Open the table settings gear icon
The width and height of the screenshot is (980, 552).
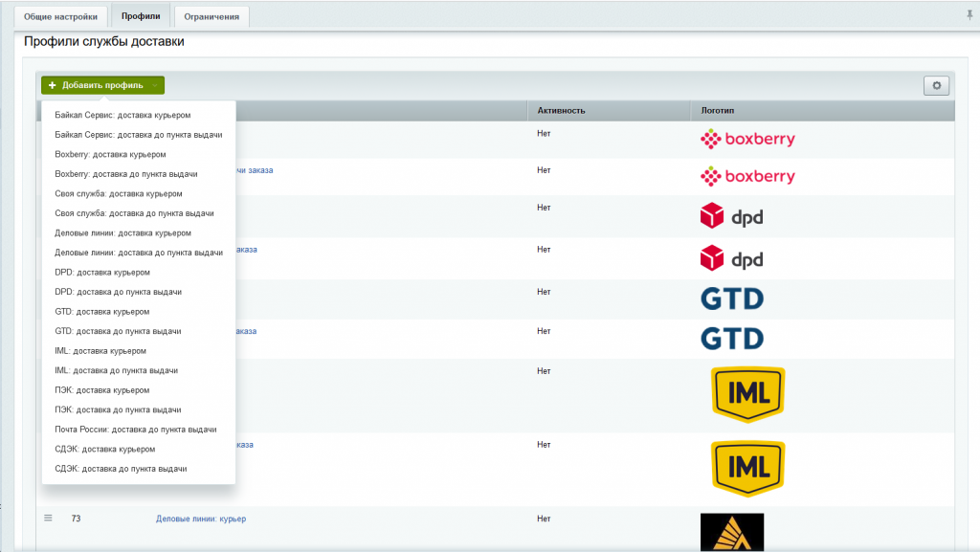[936, 86]
